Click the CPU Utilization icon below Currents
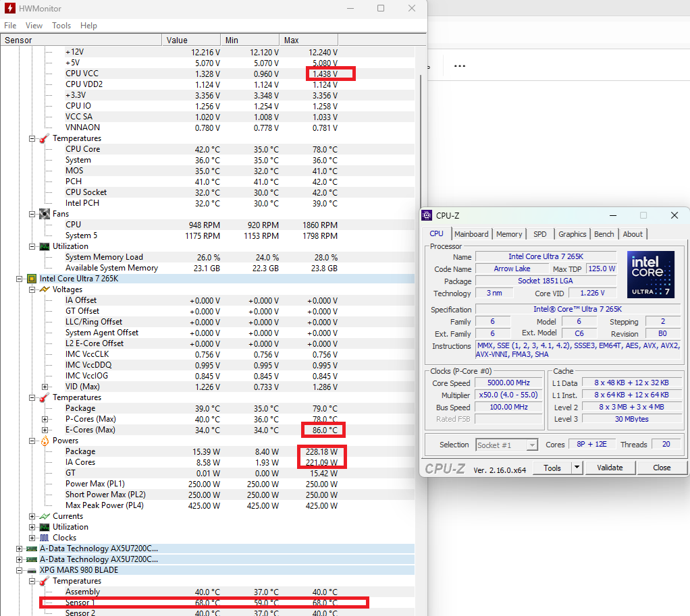The height and width of the screenshot is (616, 690). pyautogui.click(x=45, y=527)
